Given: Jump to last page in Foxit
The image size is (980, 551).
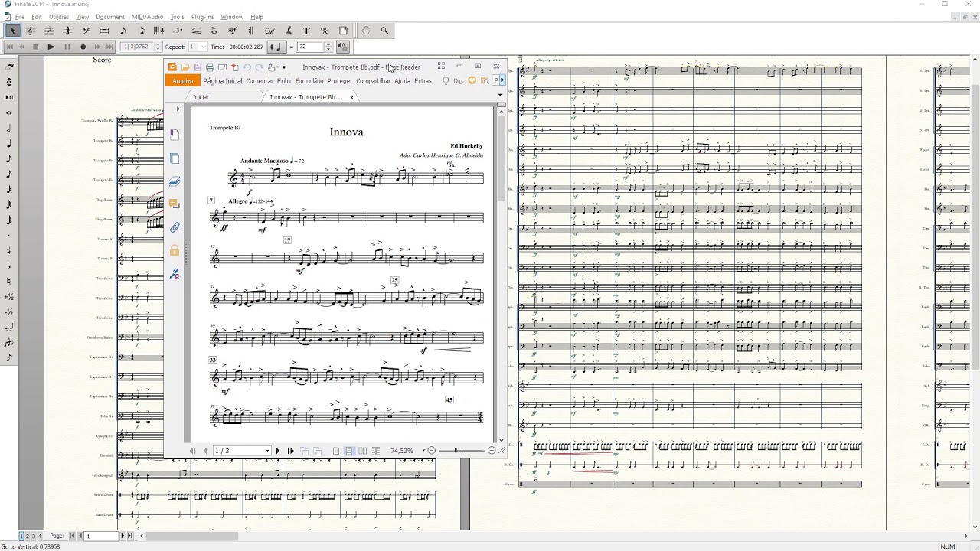Looking at the screenshot, I should pyautogui.click(x=290, y=451).
